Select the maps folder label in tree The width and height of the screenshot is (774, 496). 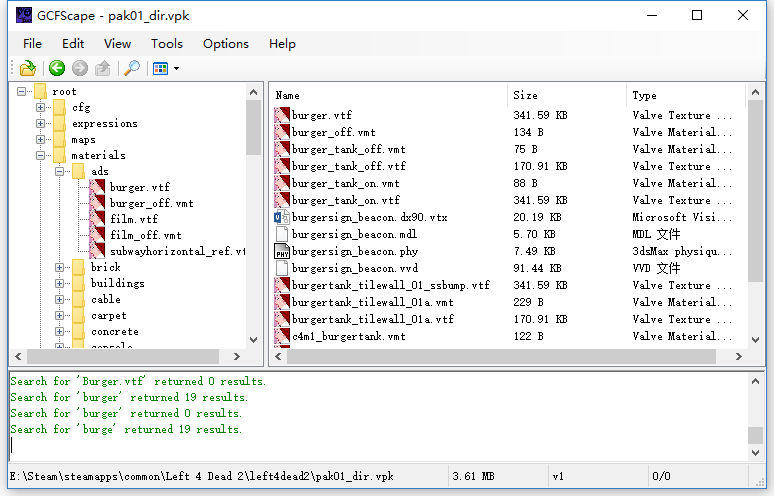83,140
